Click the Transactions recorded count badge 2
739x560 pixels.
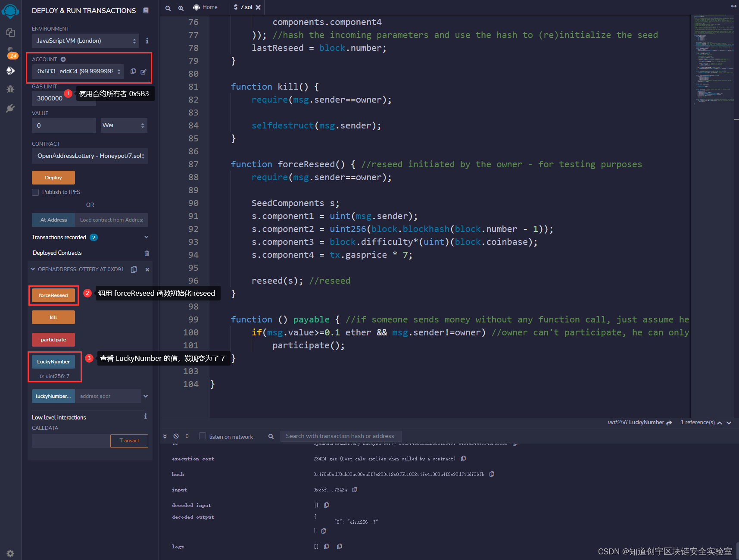pos(94,238)
